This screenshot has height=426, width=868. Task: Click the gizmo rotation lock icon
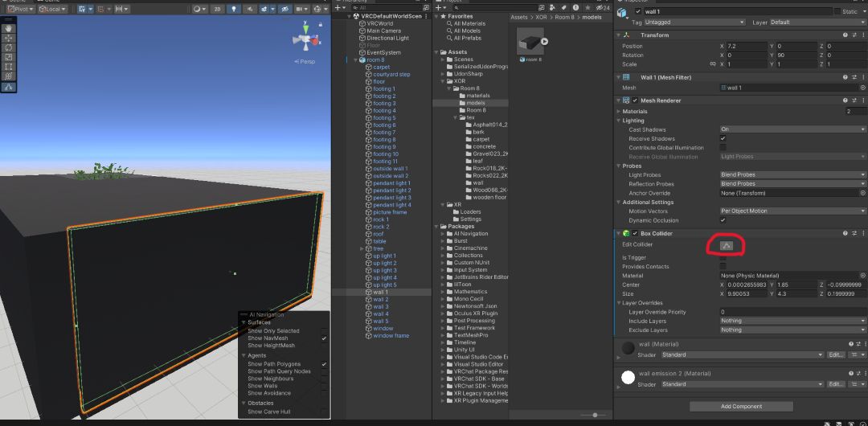pyautogui.click(x=320, y=25)
